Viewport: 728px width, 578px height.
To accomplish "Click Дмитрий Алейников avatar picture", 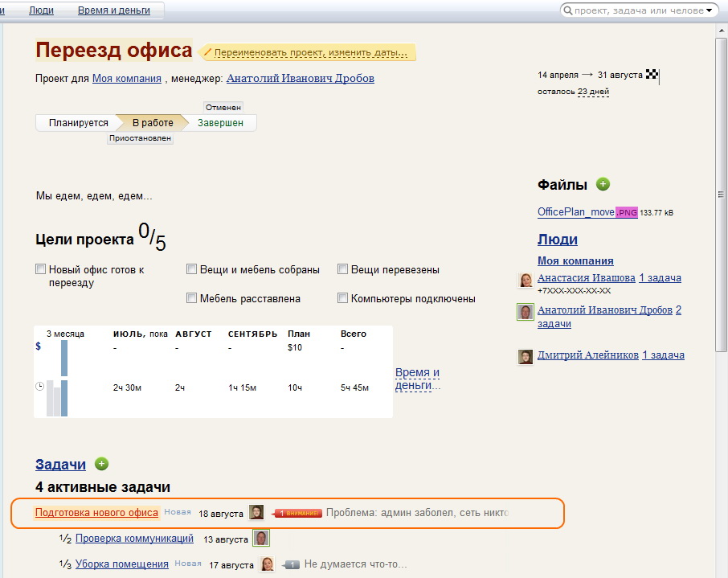I will (526, 356).
